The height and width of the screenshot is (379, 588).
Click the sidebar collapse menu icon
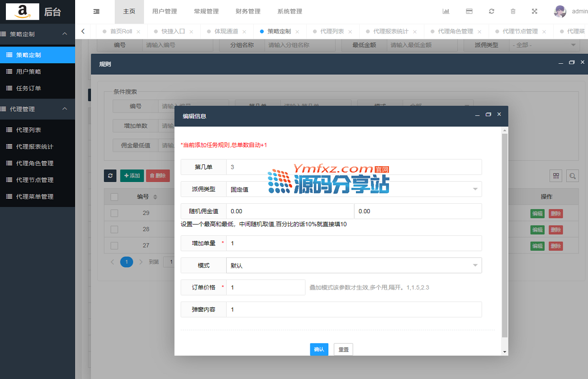pos(96,11)
